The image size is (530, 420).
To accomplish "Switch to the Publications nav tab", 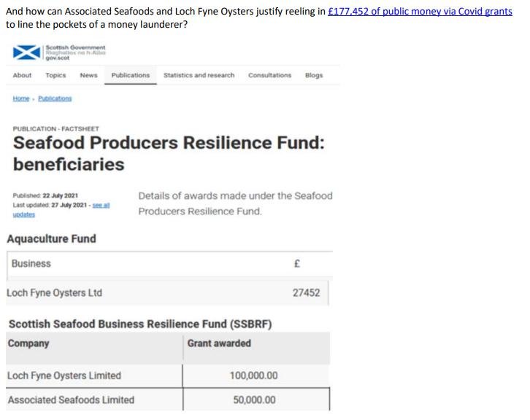I will (130, 76).
